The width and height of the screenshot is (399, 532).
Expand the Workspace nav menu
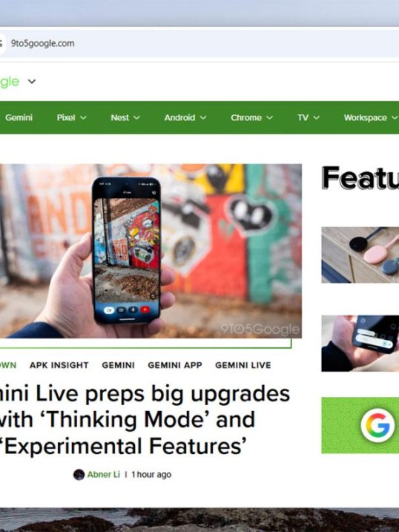pos(371,118)
